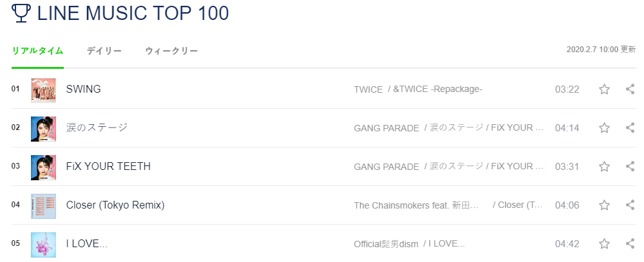644x262 pixels.
Task: Open Official髭男dism artist page
Action: 386,244
